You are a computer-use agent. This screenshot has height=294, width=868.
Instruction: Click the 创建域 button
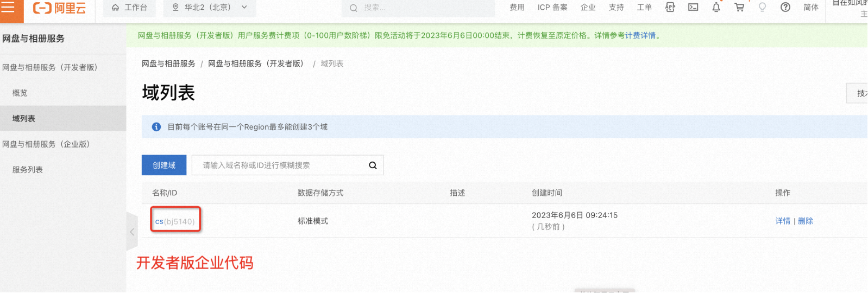tap(164, 165)
